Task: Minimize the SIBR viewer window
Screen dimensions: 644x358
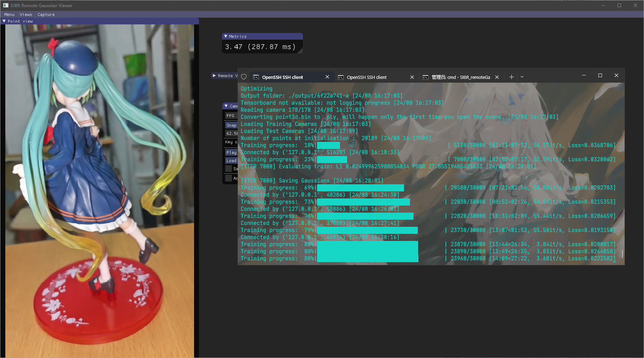Action: pyautogui.click(x=603, y=5)
